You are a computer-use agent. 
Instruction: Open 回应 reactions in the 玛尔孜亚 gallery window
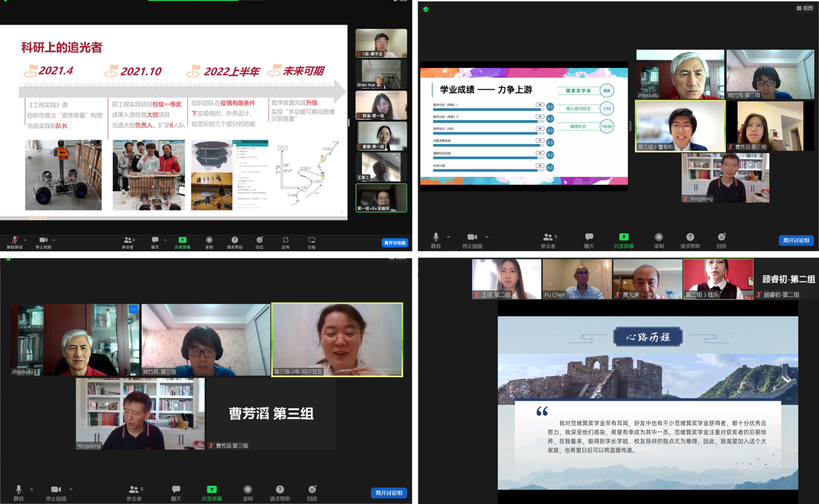(312, 493)
